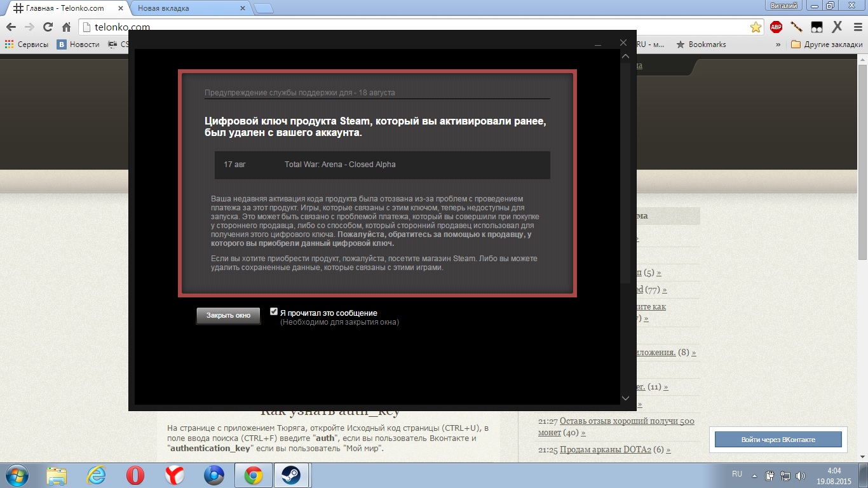Viewport: 868px width, 488px height.
Task: Open power status tray icon
Action: [770, 475]
